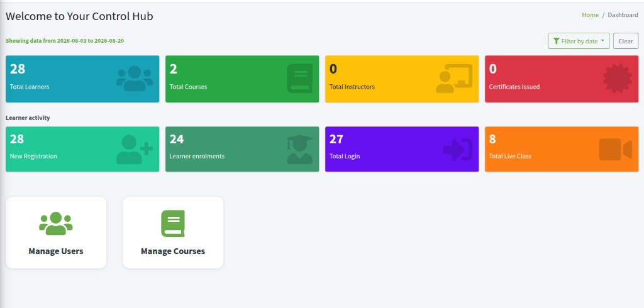Viewport: 644px width, 308px height.
Task: Go to Home breadcrumb link
Action: 590,15
